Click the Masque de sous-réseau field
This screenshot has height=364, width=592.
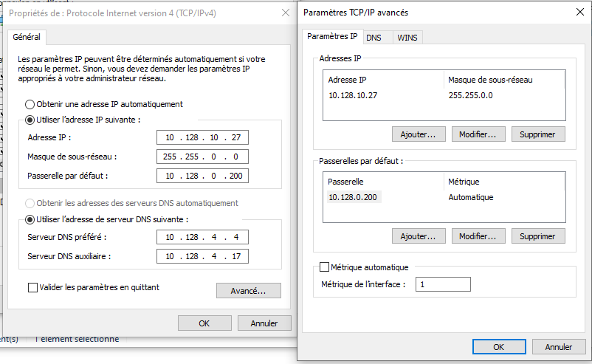[202, 157]
